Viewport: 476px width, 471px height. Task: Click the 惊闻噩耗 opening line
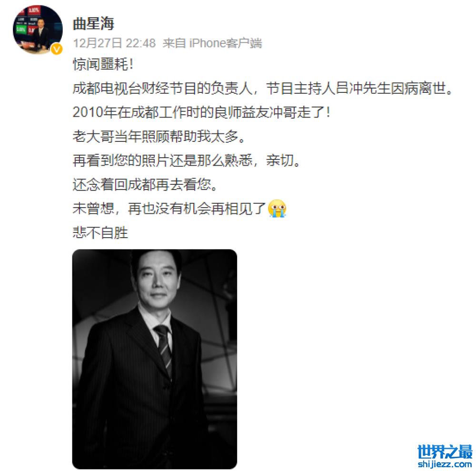[x=103, y=64]
